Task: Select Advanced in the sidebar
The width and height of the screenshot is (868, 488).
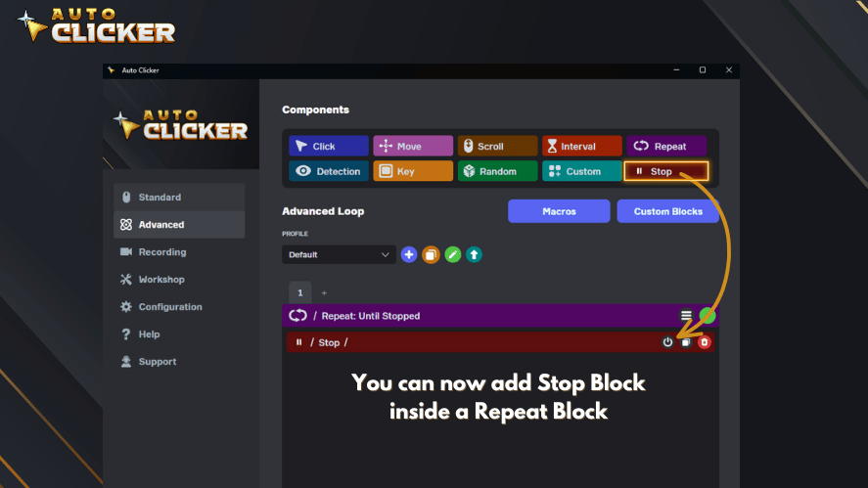Action: (179, 225)
